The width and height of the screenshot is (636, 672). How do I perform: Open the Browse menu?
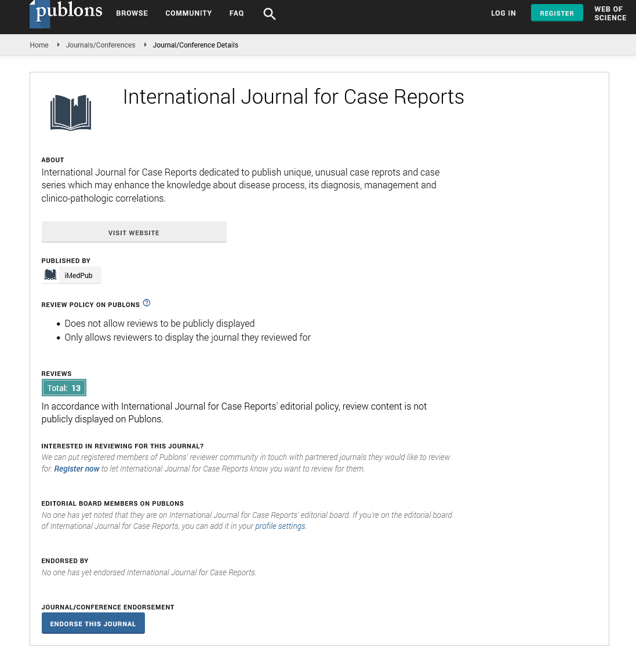(x=132, y=13)
